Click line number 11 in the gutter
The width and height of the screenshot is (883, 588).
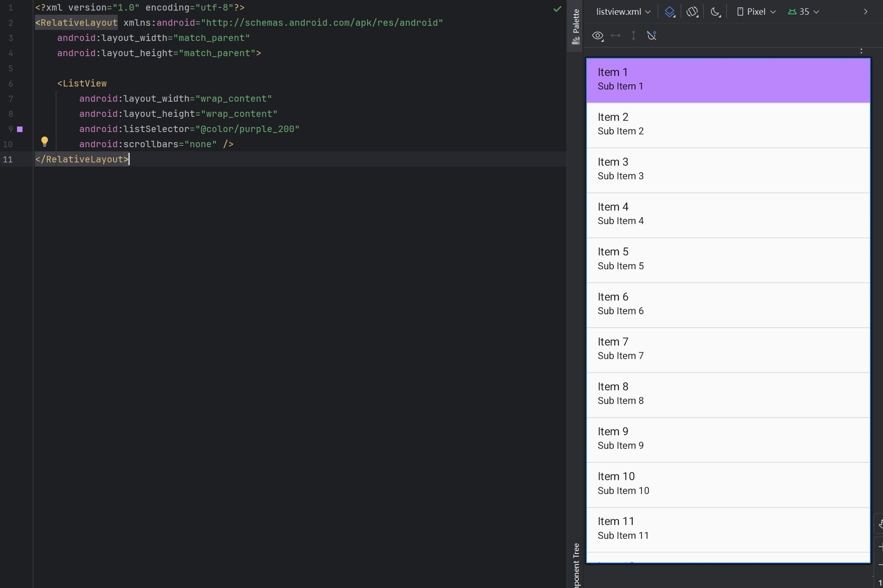(x=8, y=159)
